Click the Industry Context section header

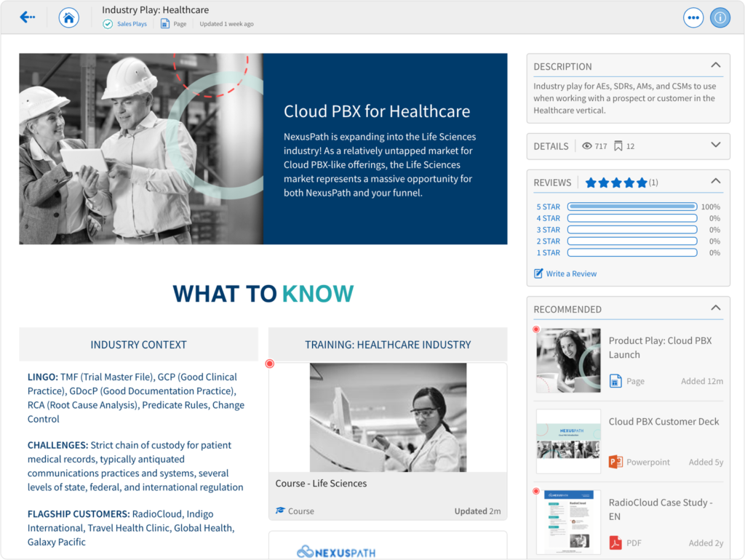click(x=139, y=344)
